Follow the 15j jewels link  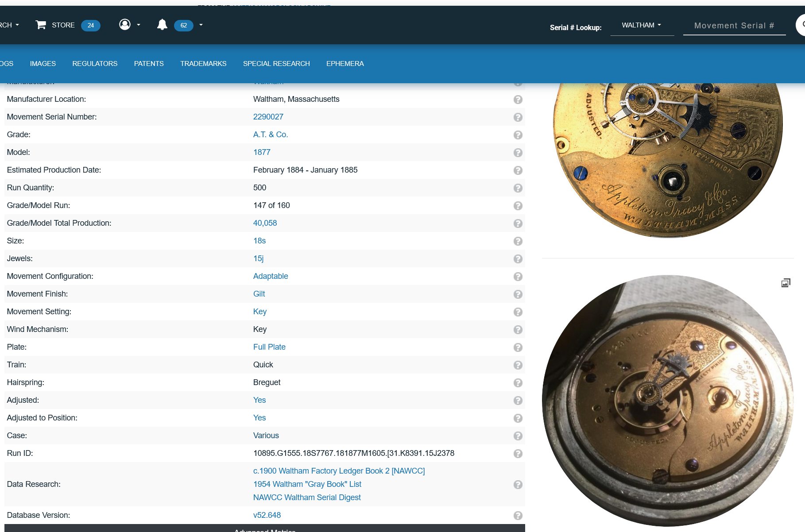tap(258, 258)
